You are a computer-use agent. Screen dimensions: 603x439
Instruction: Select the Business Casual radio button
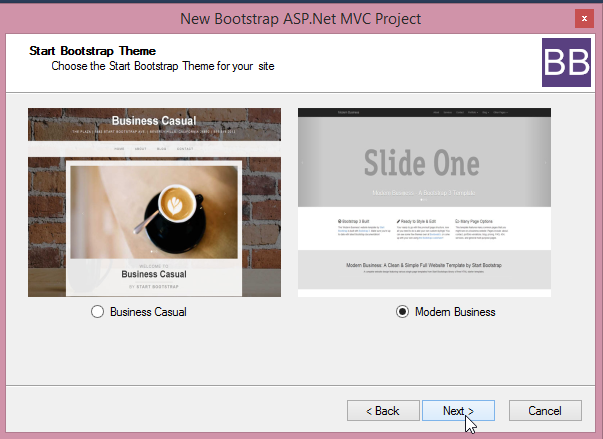[x=98, y=312]
